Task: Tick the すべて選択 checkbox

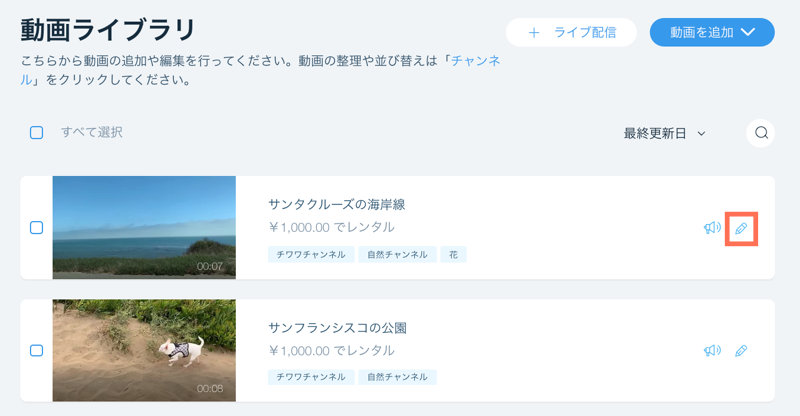Action: (x=36, y=133)
